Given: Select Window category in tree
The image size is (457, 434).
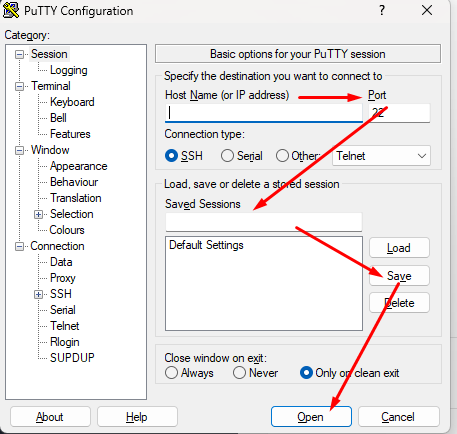Looking at the screenshot, I should pos(50,150).
